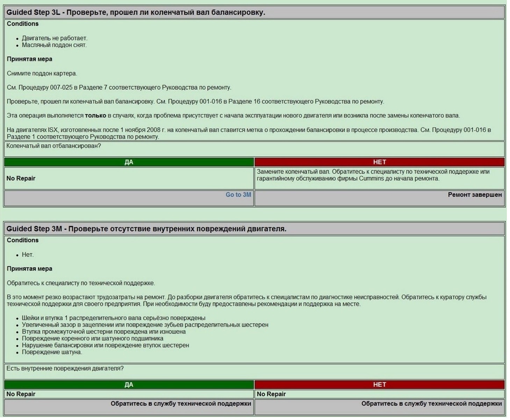Click the green ДА header in step 3L
The image size is (510, 420).
point(129,162)
